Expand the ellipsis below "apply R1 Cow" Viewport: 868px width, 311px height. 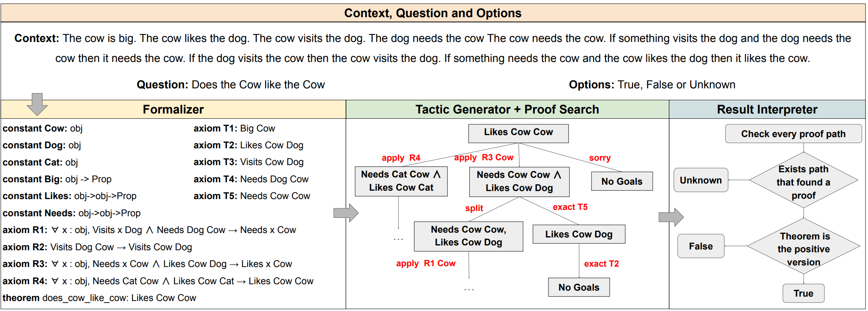click(469, 289)
